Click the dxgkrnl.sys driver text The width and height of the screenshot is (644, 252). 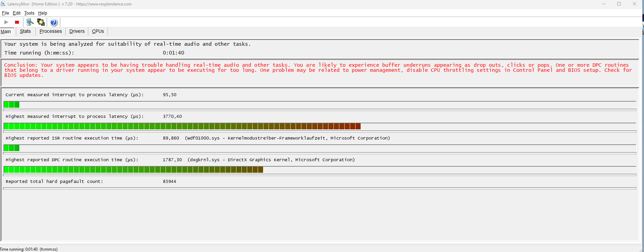pyautogui.click(x=271, y=160)
